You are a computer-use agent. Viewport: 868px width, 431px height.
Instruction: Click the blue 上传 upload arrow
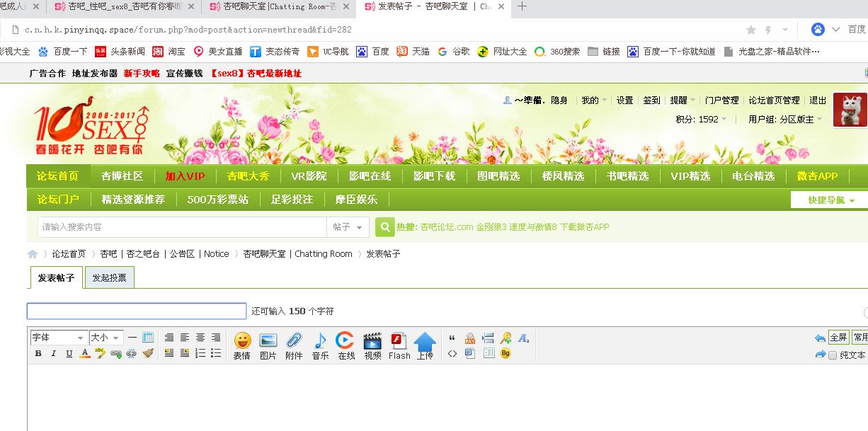(425, 346)
